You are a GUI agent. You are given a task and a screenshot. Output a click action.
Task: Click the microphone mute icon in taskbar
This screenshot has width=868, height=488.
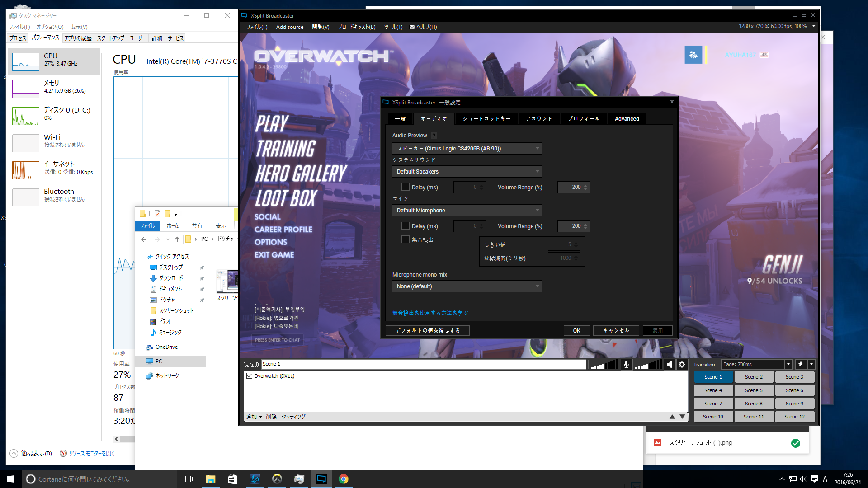[x=625, y=364]
